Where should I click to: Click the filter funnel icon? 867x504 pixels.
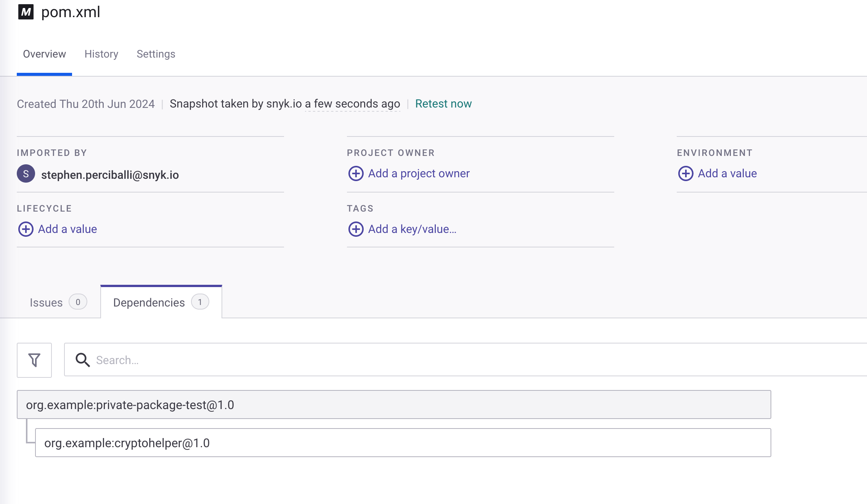(34, 360)
